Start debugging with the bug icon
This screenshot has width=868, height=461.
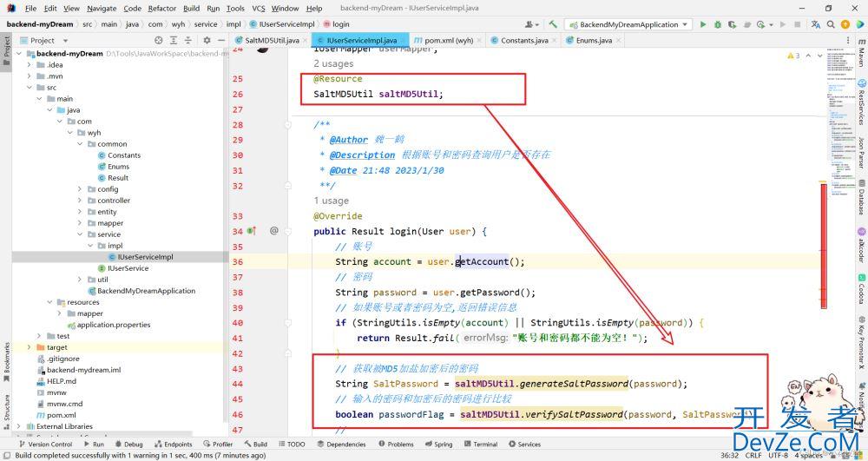pyautogui.click(x=718, y=24)
